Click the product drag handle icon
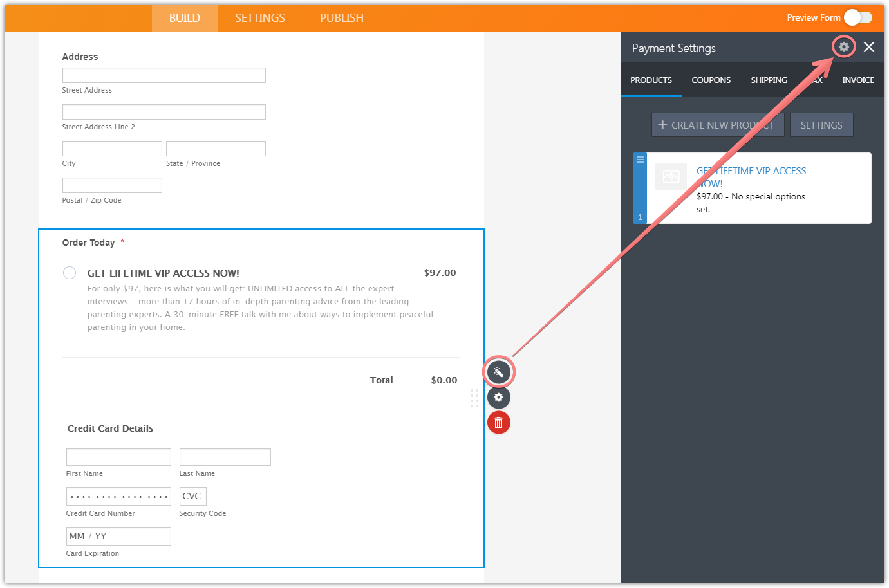This screenshot has width=889, height=588. (x=640, y=160)
